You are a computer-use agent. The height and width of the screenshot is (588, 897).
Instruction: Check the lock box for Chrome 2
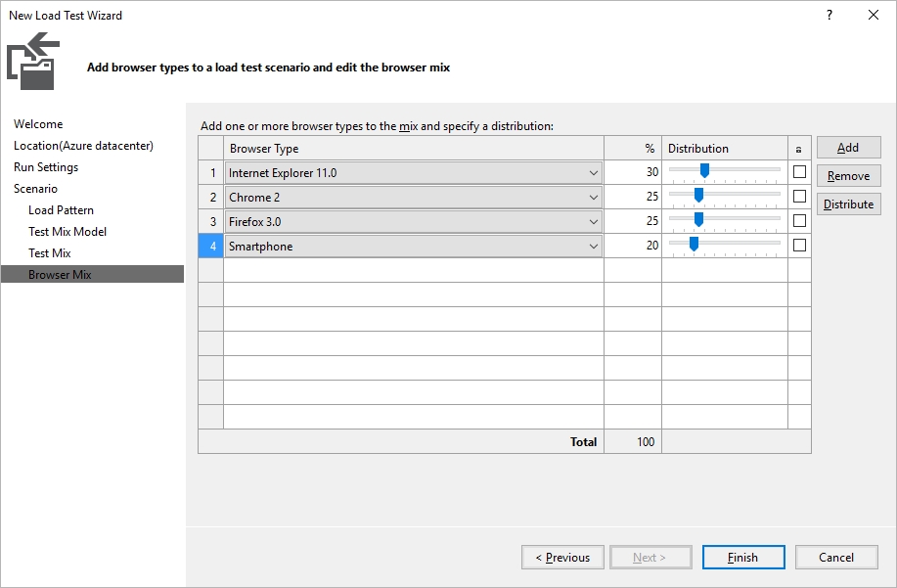tap(799, 197)
